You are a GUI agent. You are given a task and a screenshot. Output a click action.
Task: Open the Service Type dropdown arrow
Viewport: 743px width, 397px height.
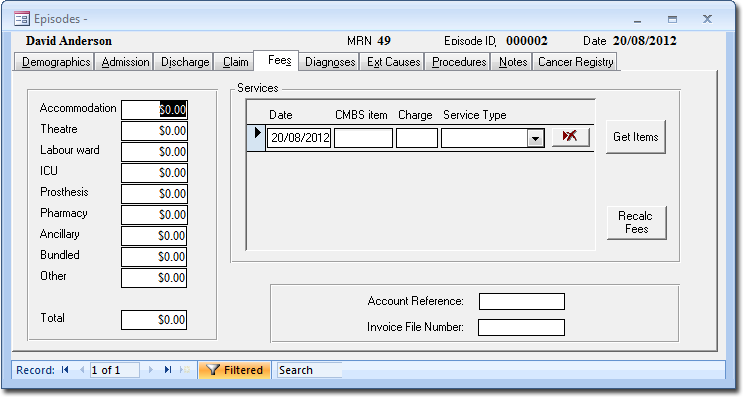[535, 139]
